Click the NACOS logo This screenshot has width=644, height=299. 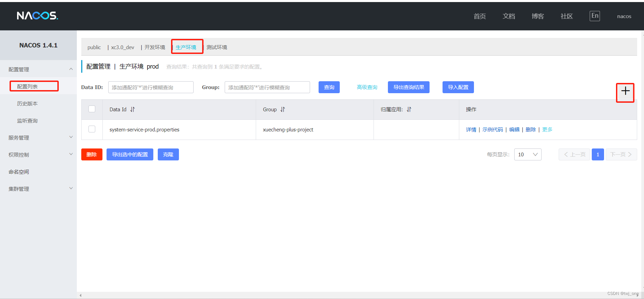click(x=38, y=16)
